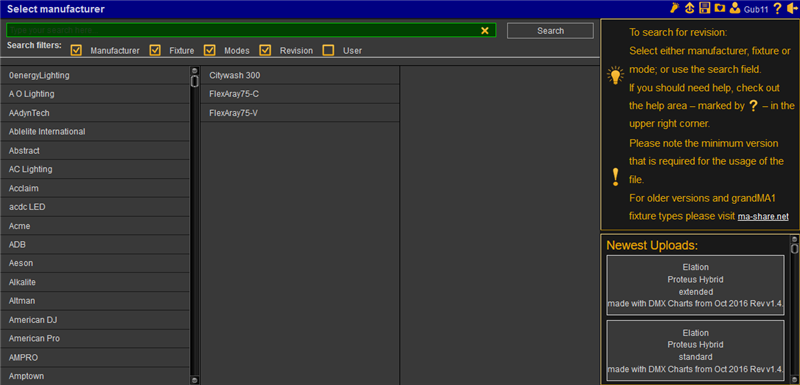
Task: Open Elation Proteus Hybrid extended upload
Action: 695,286
